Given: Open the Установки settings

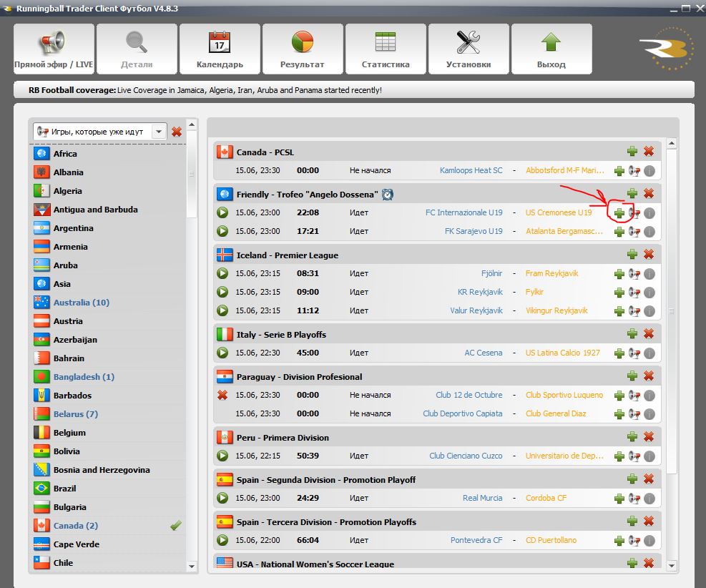Looking at the screenshot, I should [x=469, y=49].
